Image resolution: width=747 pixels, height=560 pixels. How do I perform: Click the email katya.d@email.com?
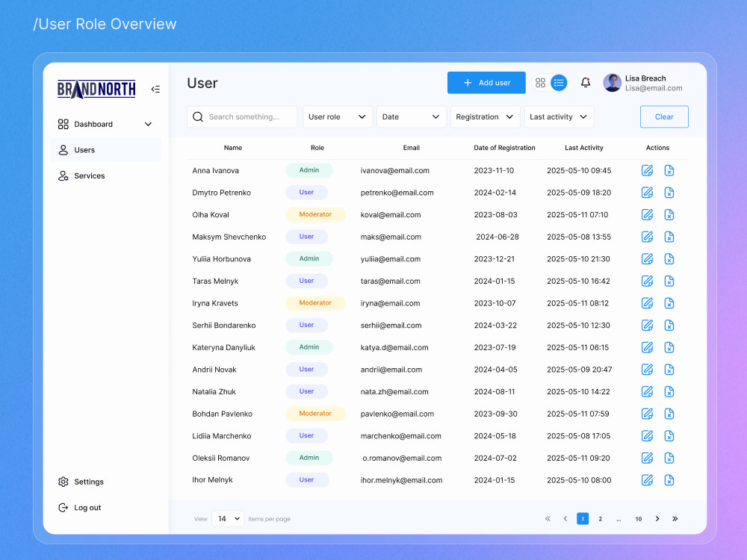point(394,348)
